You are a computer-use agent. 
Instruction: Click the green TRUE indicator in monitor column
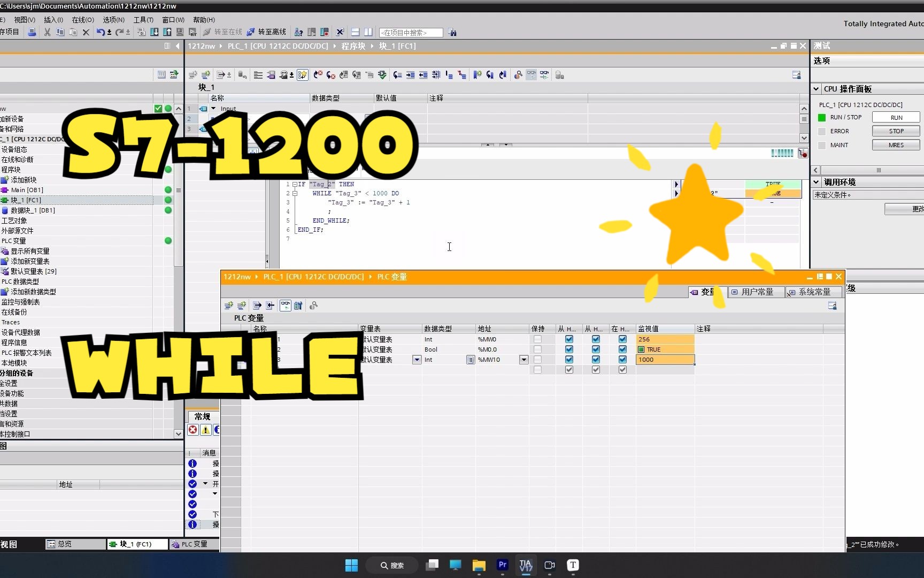[773, 184]
